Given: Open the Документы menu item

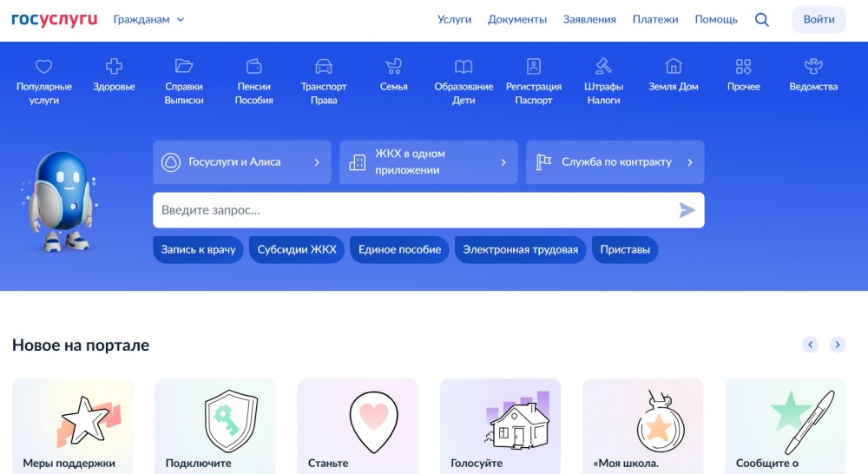Looking at the screenshot, I should [517, 20].
